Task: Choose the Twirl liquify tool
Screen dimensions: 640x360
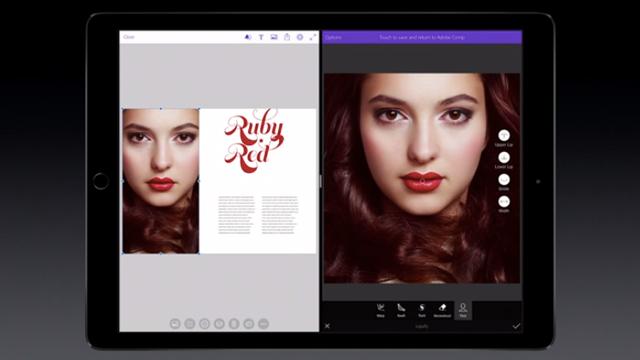Action: pyautogui.click(x=422, y=310)
